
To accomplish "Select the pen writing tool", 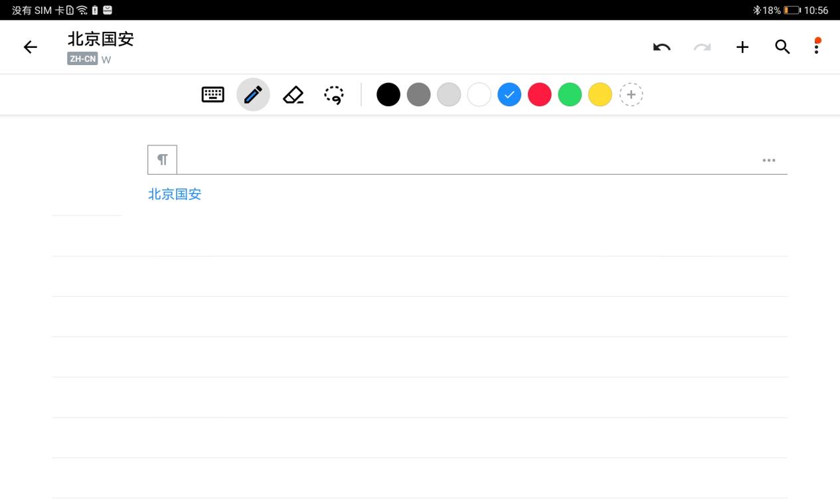I will coord(253,95).
